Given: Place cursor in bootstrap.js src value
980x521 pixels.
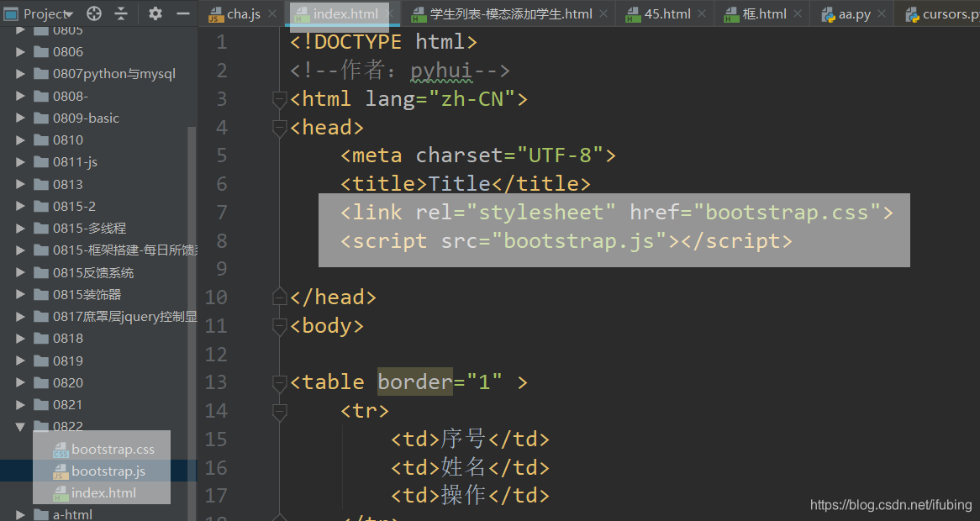Looking at the screenshot, I should coord(579,240).
